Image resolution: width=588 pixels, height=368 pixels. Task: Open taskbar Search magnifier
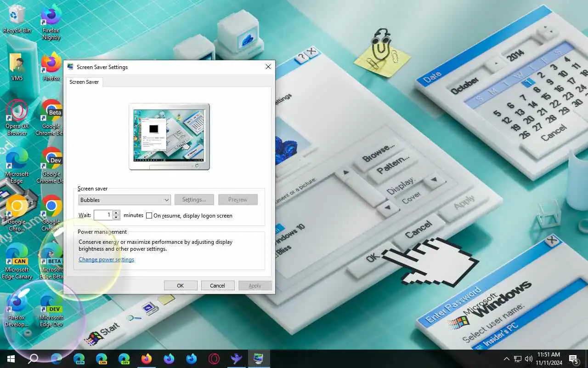34,359
